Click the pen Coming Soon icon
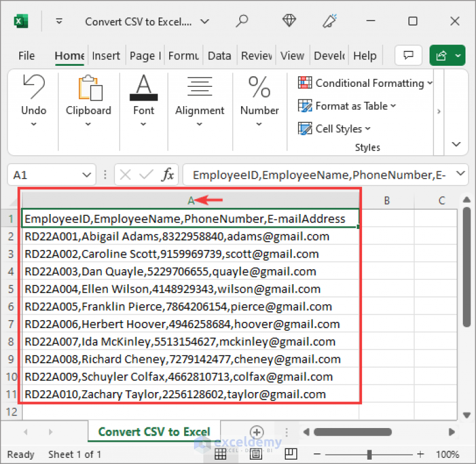 pyautogui.click(x=330, y=20)
